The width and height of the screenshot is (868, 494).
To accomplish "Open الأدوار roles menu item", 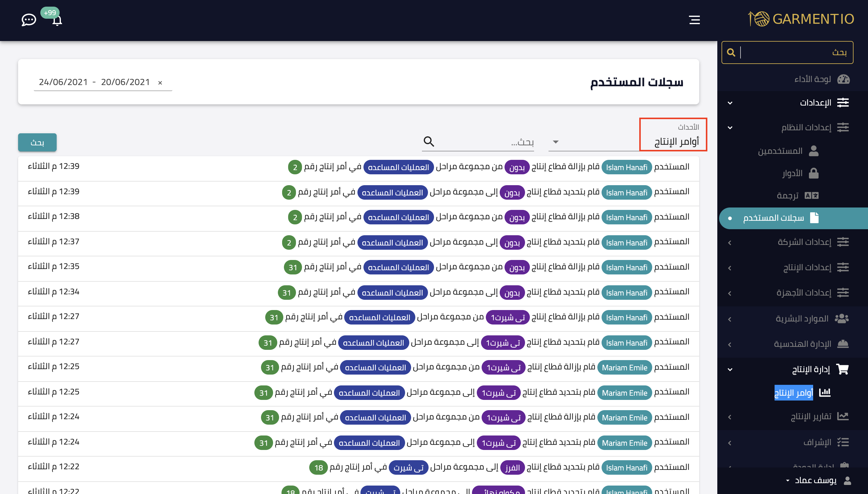I will click(792, 173).
